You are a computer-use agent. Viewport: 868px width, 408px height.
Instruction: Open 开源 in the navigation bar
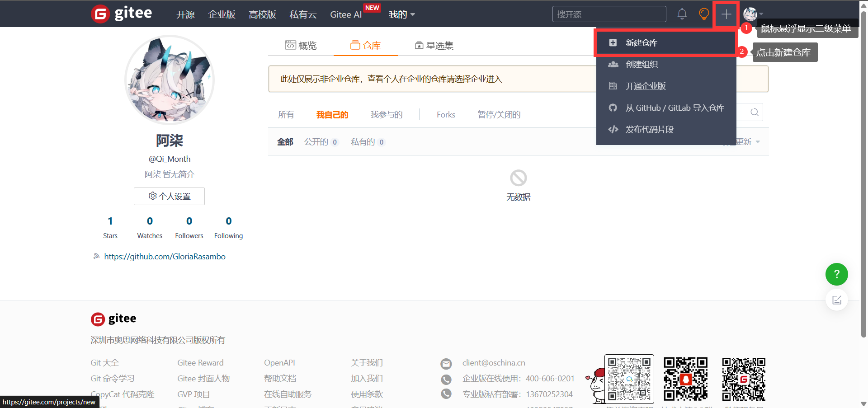pyautogui.click(x=185, y=14)
